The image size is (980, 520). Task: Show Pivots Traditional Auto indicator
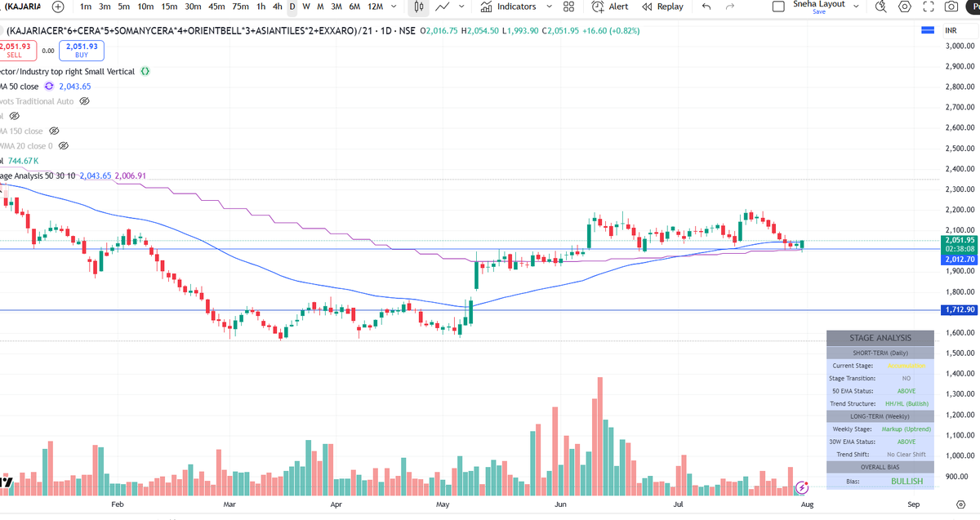(84, 101)
